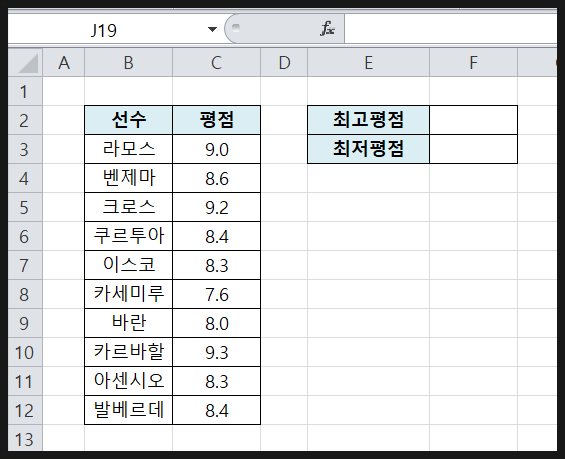
Task: Select row 11 header
Action: 25,381
